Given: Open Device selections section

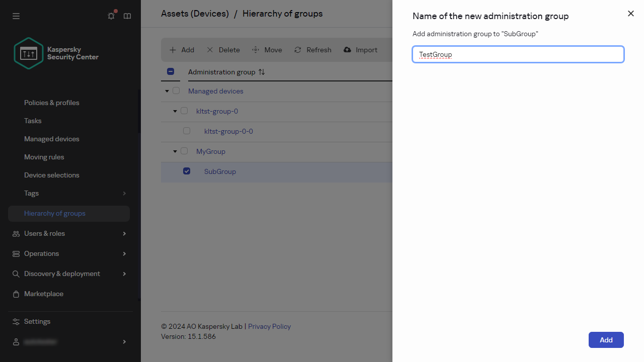Looking at the screenshot, I should coord(52,175).
